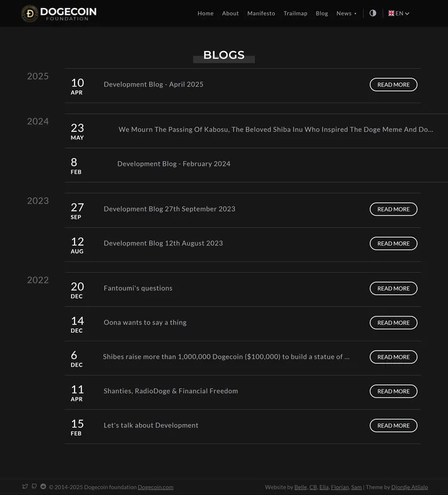Read more on Fantoumi's questions post

(x=393, y=289)
